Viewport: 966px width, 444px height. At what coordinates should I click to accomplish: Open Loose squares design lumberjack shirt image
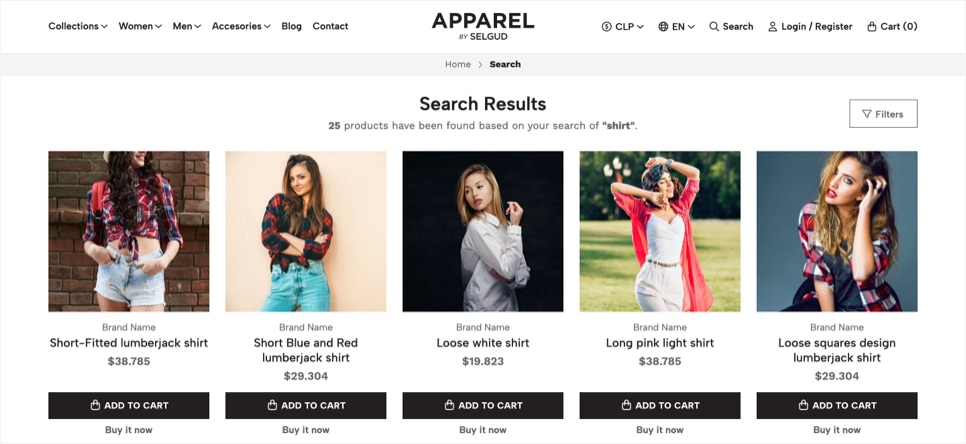[x=837, y=232]
